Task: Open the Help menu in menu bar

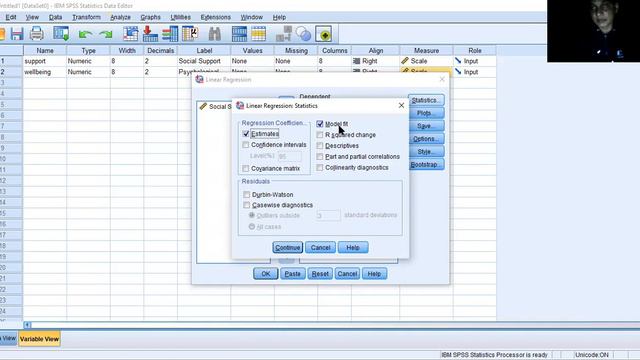Action: tap(279, 17)
